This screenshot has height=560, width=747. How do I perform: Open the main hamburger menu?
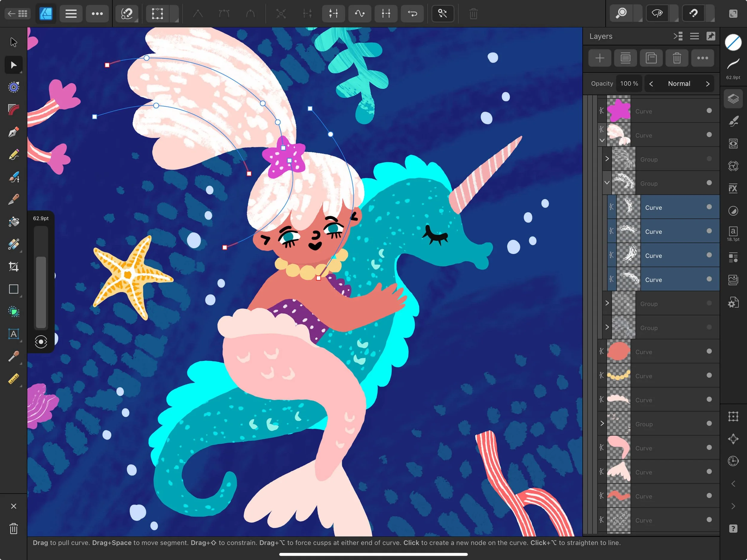[71, 13]
